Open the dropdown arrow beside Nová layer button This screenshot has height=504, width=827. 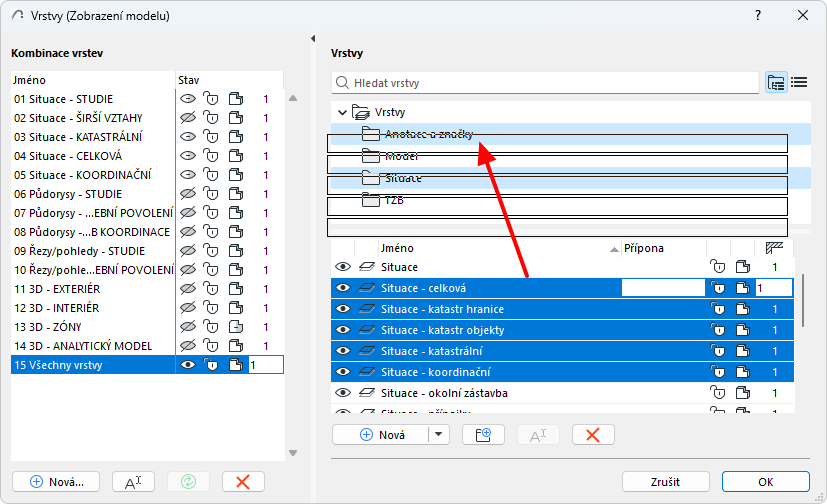tap(438, 434)
